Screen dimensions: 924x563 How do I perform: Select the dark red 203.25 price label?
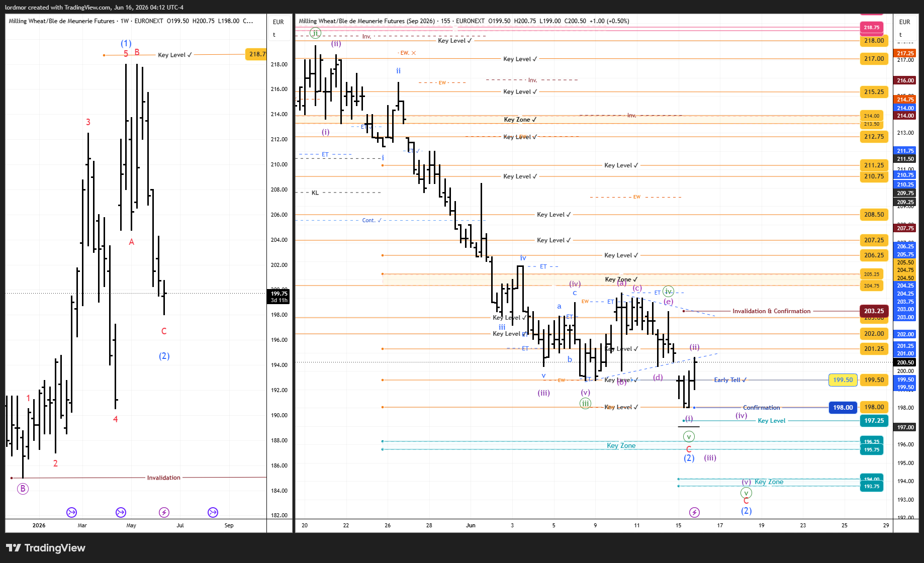874,311
